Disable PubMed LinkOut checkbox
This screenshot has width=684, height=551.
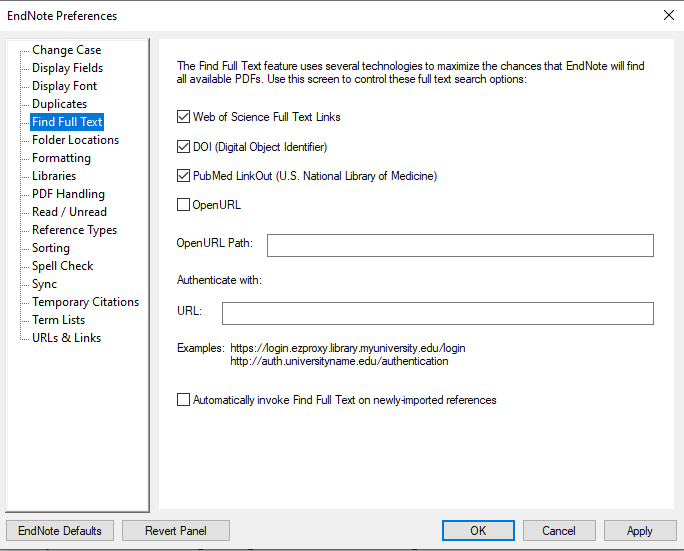(x=183, y=176)
